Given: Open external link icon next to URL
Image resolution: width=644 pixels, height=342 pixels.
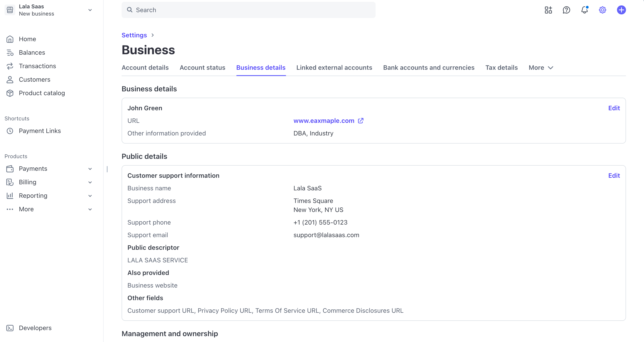Looking at the screenshot, I should click(361, 121).
